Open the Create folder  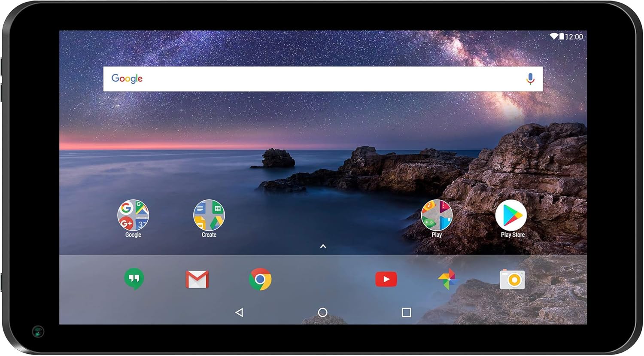[209, 215]
